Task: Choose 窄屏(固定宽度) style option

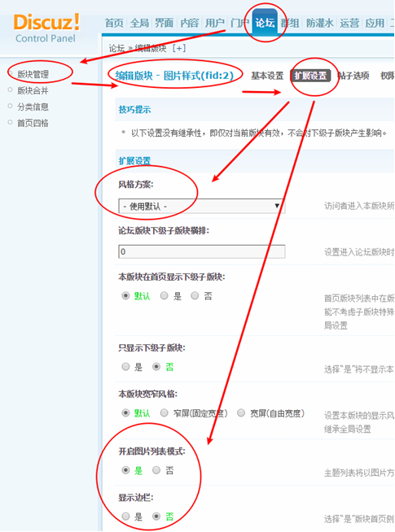Action: tap(165, 413)
